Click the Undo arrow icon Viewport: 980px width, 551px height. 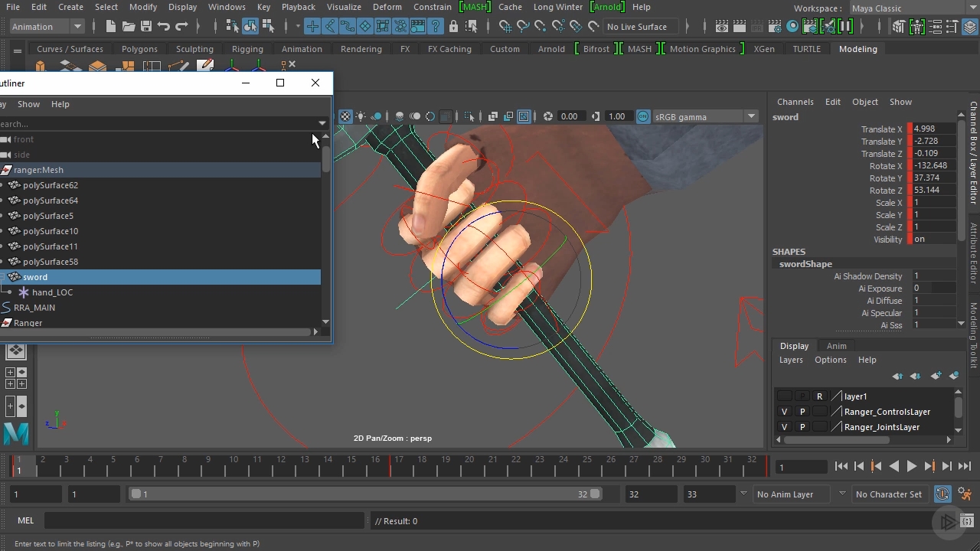click(x=164, y=26)
